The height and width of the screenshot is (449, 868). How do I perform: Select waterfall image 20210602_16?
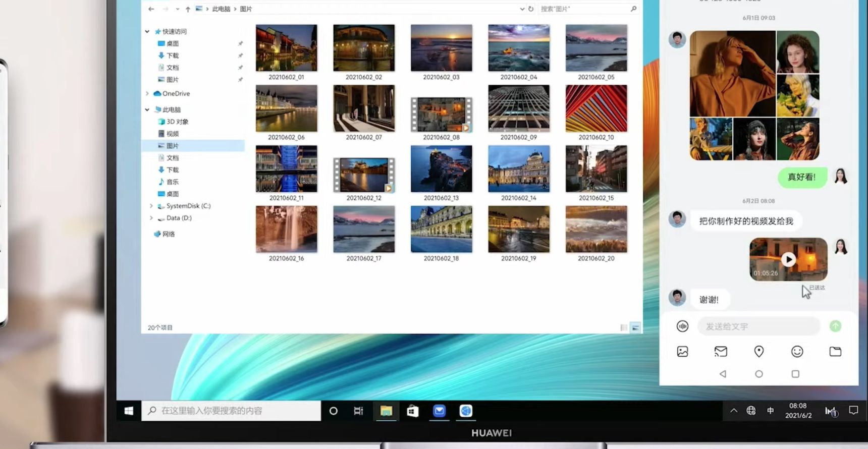286,229
